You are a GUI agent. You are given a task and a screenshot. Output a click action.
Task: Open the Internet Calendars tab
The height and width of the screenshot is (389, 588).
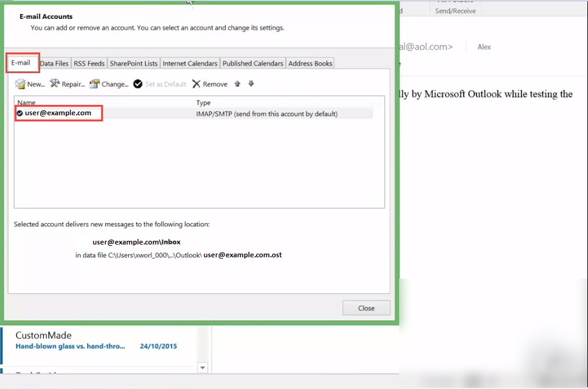tap(189, 63)
